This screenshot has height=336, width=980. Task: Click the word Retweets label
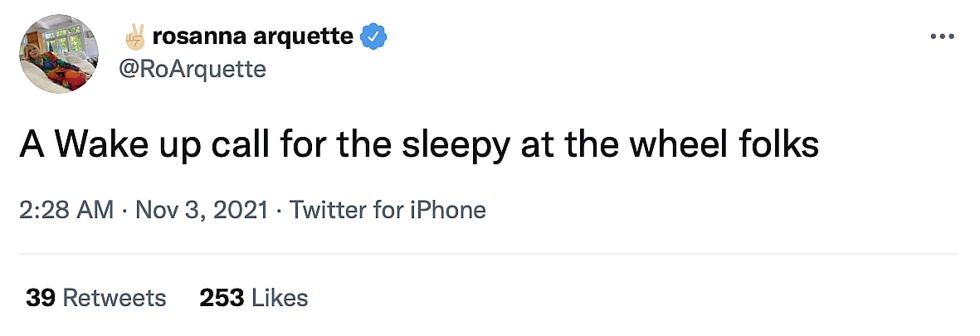(x=115, y=297)
